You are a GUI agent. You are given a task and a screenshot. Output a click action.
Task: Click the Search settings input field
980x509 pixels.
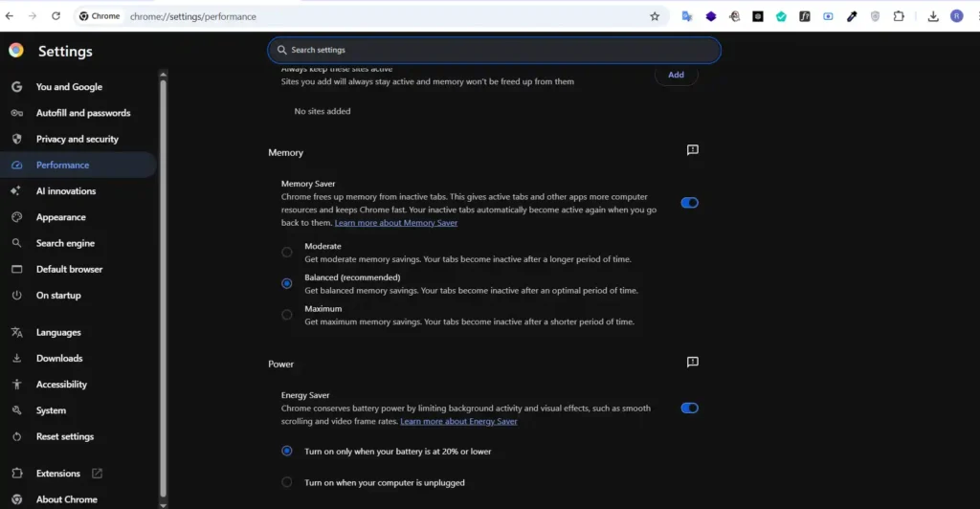(494, 50)
